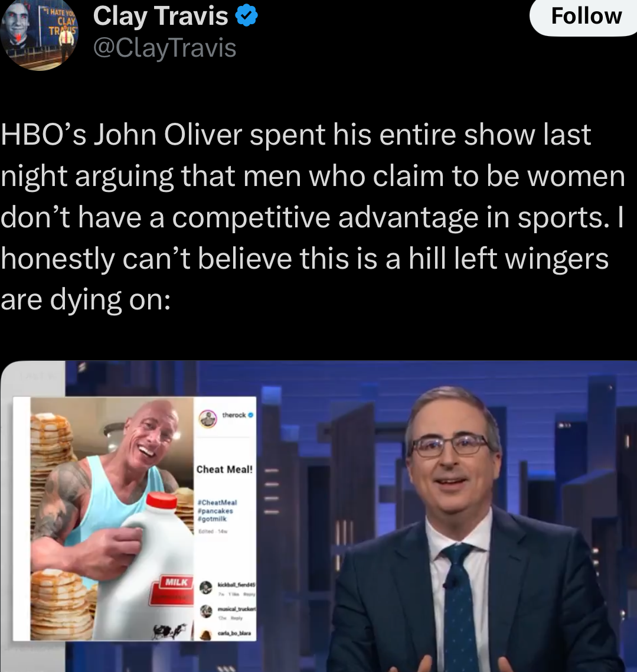The image size is (637, 672).
Task: Open the kickball_fiend45 username
Action: (x=237, y=585)
